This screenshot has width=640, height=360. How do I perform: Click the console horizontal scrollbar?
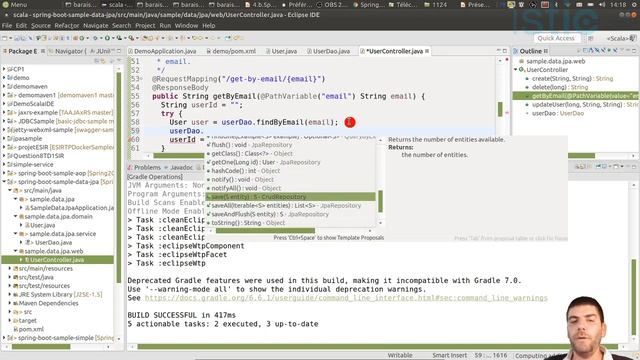(378, 347)
